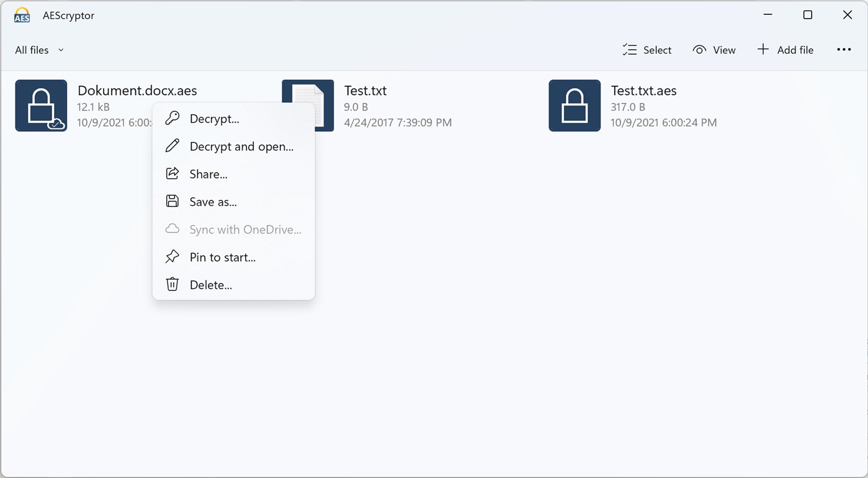Click the trash icon next to Delete
Image resolution: width=868 pixels, height=478 pixels.
pos(172,285)
